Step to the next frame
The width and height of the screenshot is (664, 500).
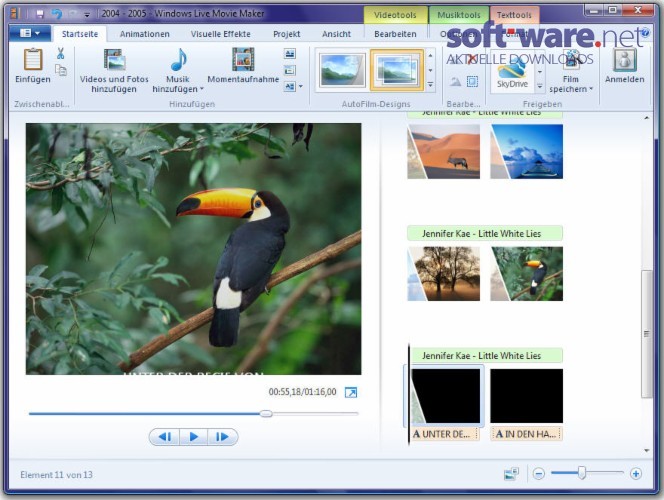[x=222, y=436]
